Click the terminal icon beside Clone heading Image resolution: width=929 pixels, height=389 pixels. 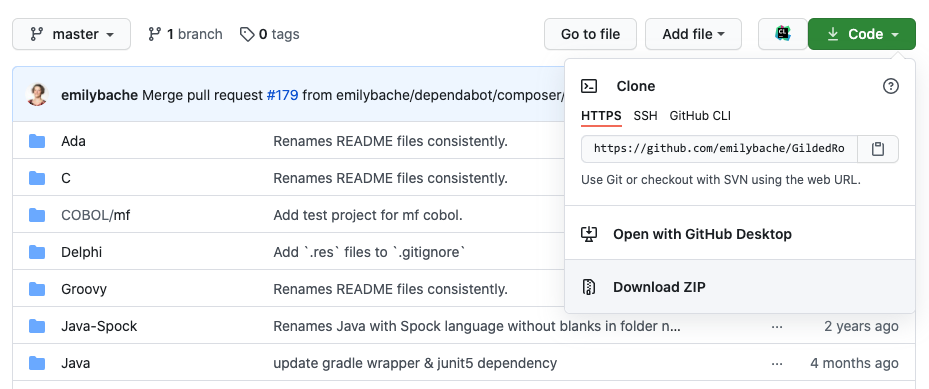tap(589, 86)
